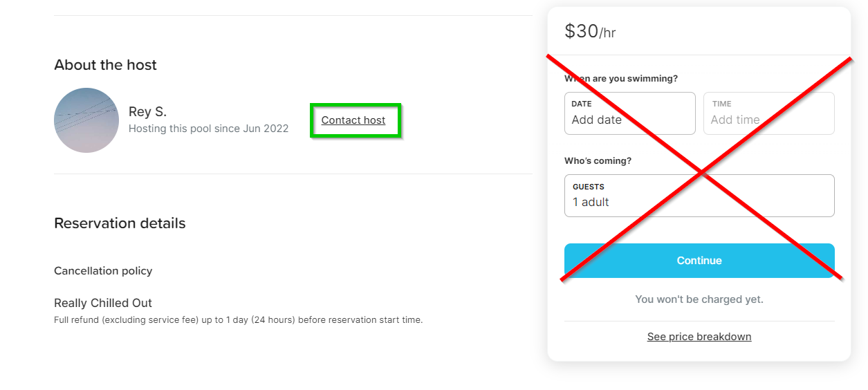Click the Who's coming label
Viewport: 868px width, 390px height.
click(598, 161)
